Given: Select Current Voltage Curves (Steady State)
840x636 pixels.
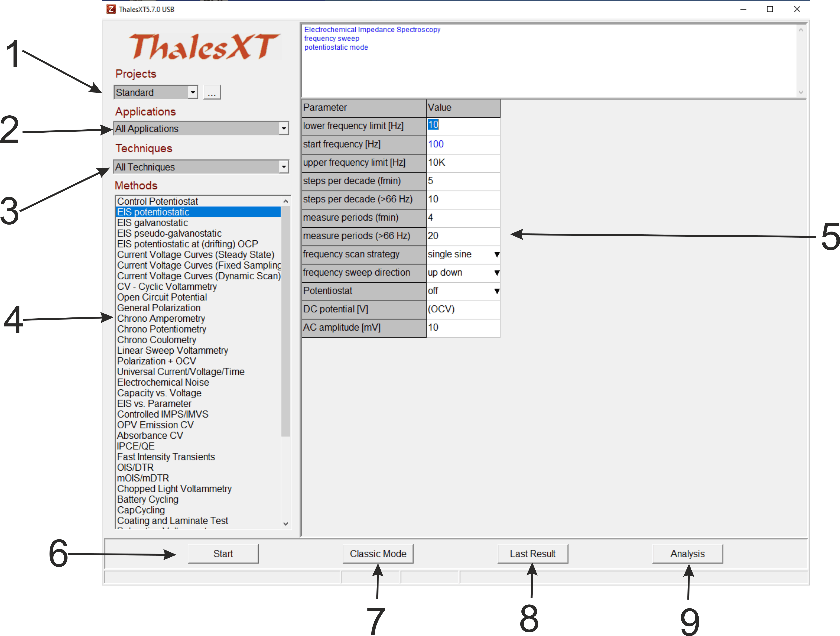Looking at the screenshot, I should click(x=198, y=255).
